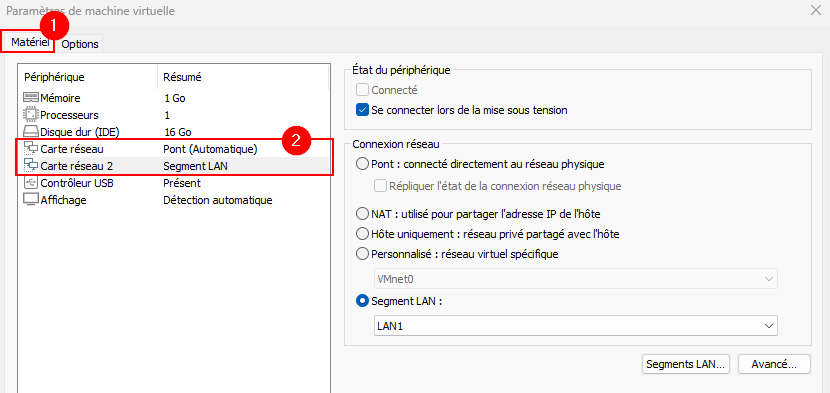This screenshot has height=393, width=830.
Task: Select the NAT radio button
Action: [x=363, y=214]
